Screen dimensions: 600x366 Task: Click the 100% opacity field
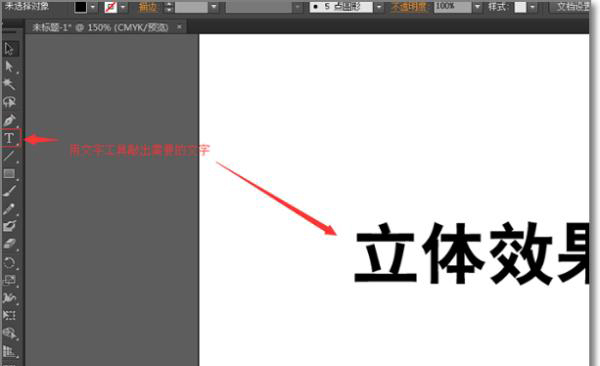[453, 7]
